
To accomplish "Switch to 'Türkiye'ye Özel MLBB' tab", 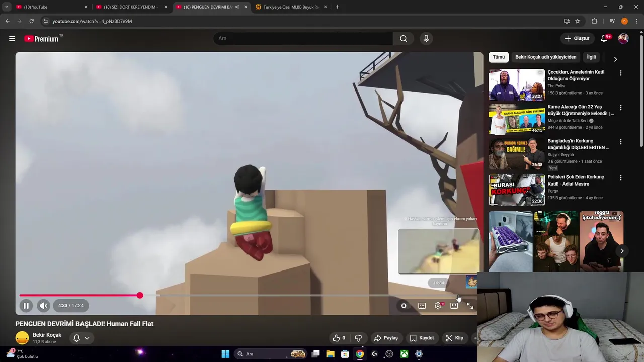I will coord(291,7).
